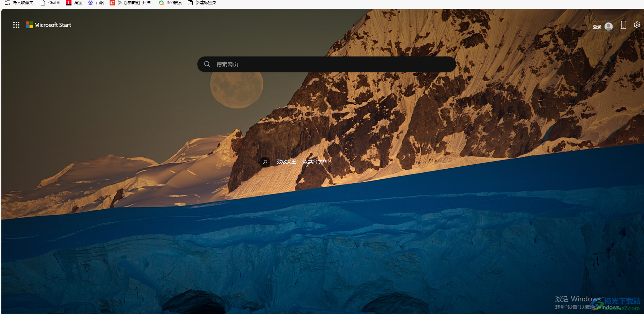Viewport: 644px width, 314px height.
Task: Open the 新建标签页 bookmark
Action: (x=202, y=3)
